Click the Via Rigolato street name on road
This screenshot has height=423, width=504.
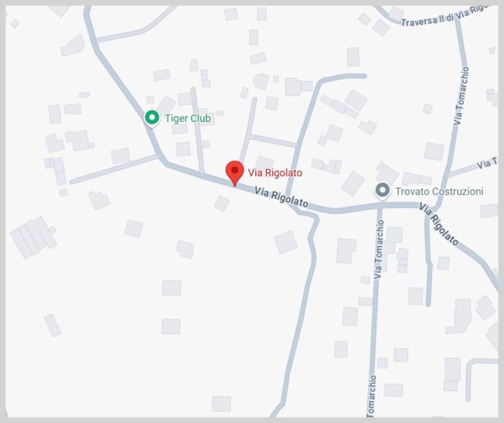281,197
